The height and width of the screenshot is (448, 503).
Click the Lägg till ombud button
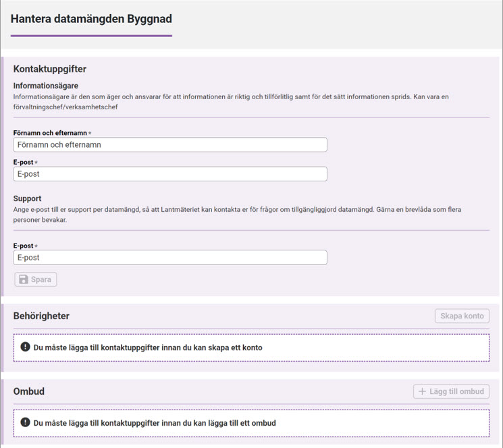451,391
